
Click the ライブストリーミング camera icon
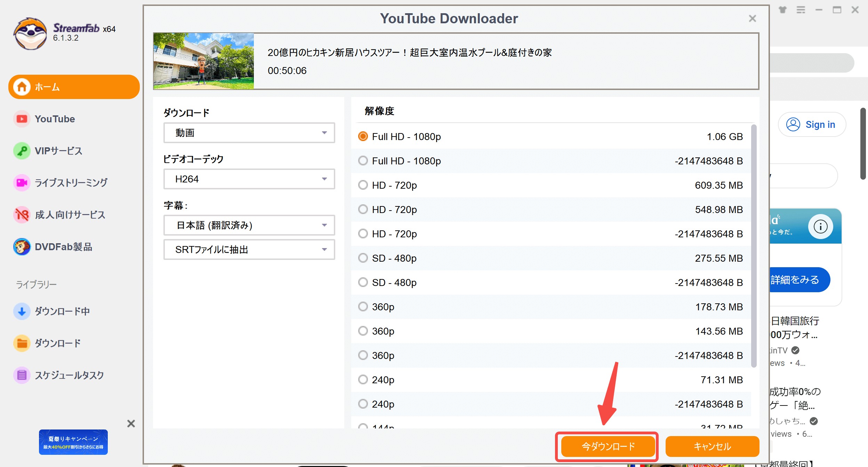point(22,183)
